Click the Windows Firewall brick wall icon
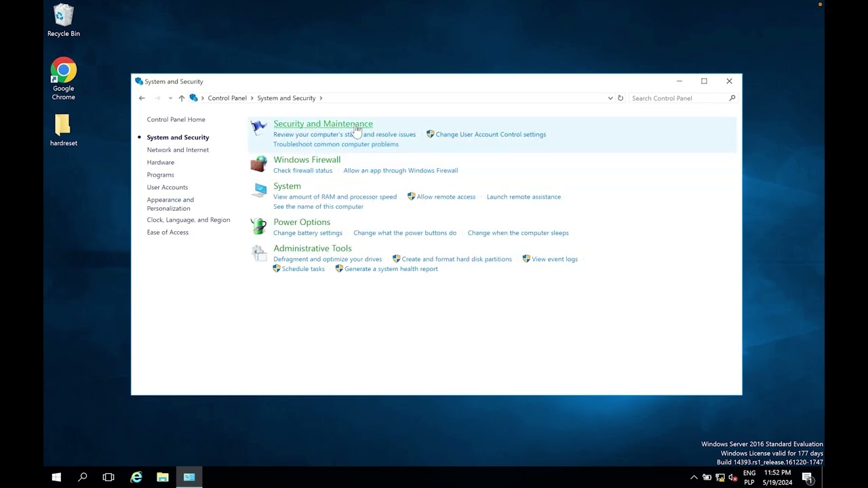Viewport: 868px width, 488px height. pyautogui.click(x=258, y=163)
